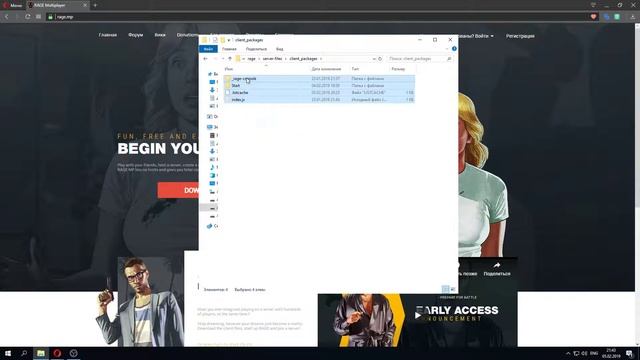Open OneDrive in Explorer sidebar

pyautogui.click(x=213, y=116)
